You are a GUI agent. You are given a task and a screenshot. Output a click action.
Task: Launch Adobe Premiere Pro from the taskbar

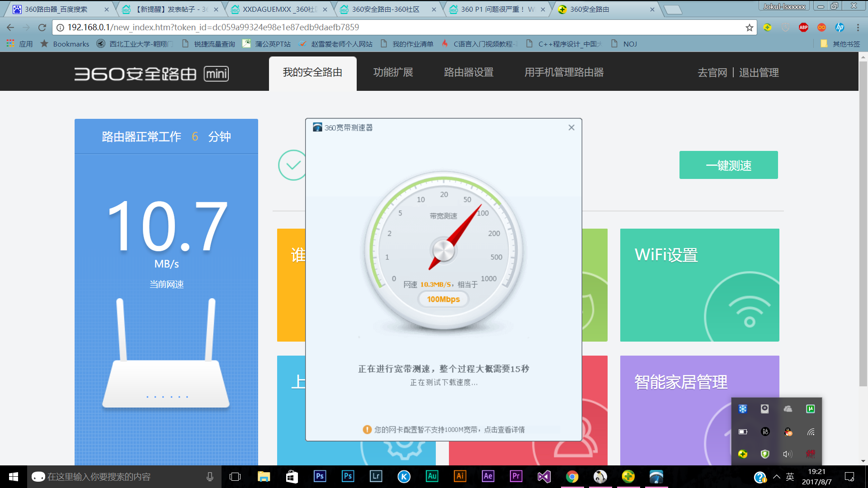[x=516, y=476]
